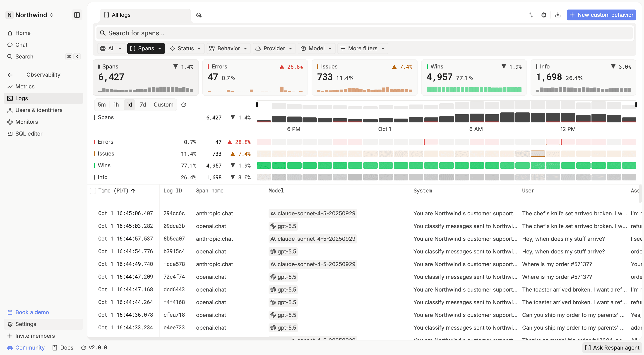Select the 1d time range
Screen dimensions: 644x355
tap(129, 105)
